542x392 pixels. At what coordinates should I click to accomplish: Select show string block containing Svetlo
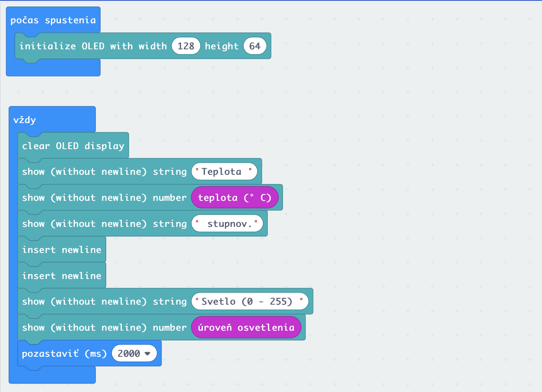(104, 301)
